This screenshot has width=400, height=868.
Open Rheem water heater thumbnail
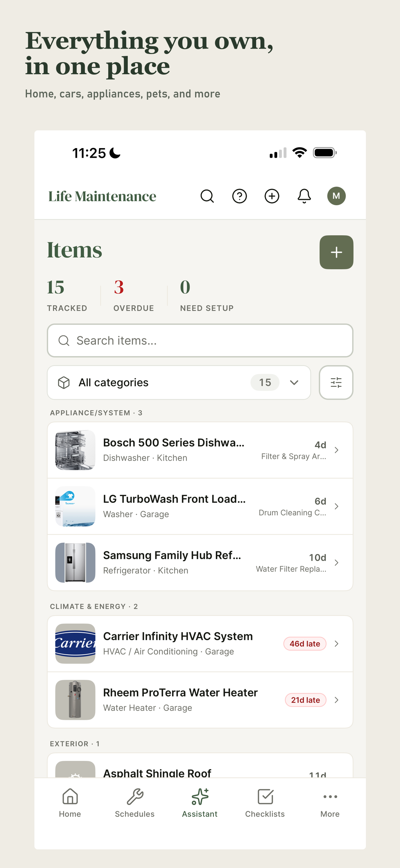point(75,700)
